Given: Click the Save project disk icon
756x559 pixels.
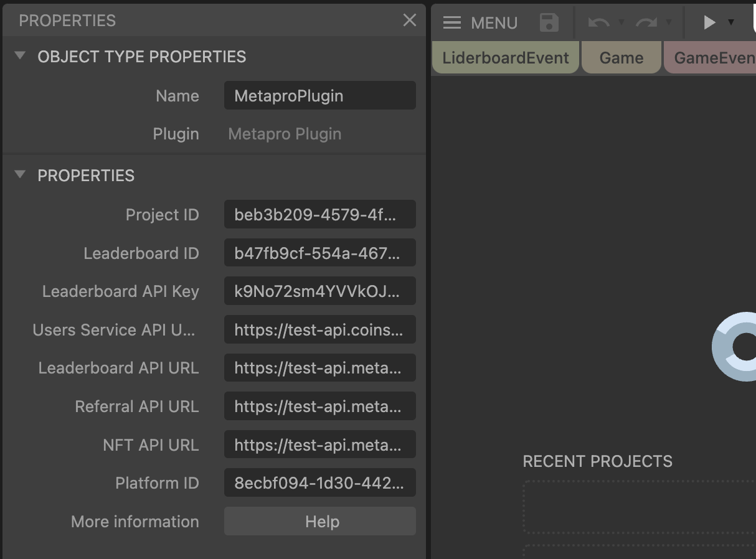Looking at the screenshot, I should [x=549, y=22].
